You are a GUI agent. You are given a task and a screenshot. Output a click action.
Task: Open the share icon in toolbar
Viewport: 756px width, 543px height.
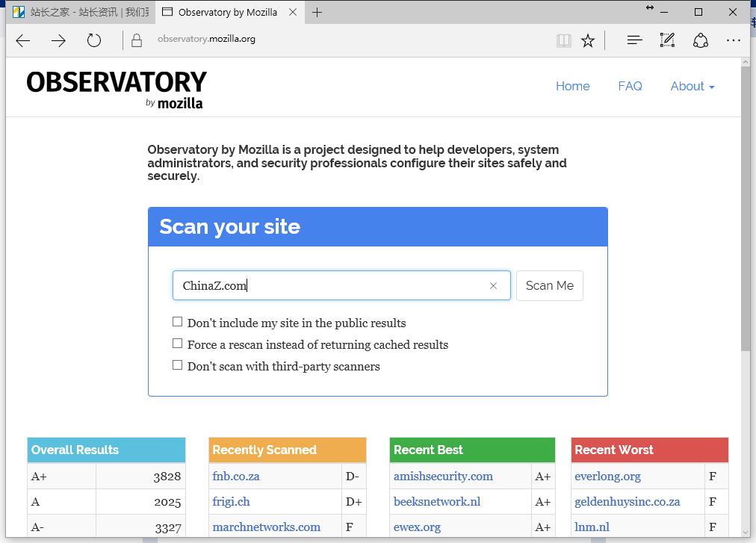pos(701,40)
